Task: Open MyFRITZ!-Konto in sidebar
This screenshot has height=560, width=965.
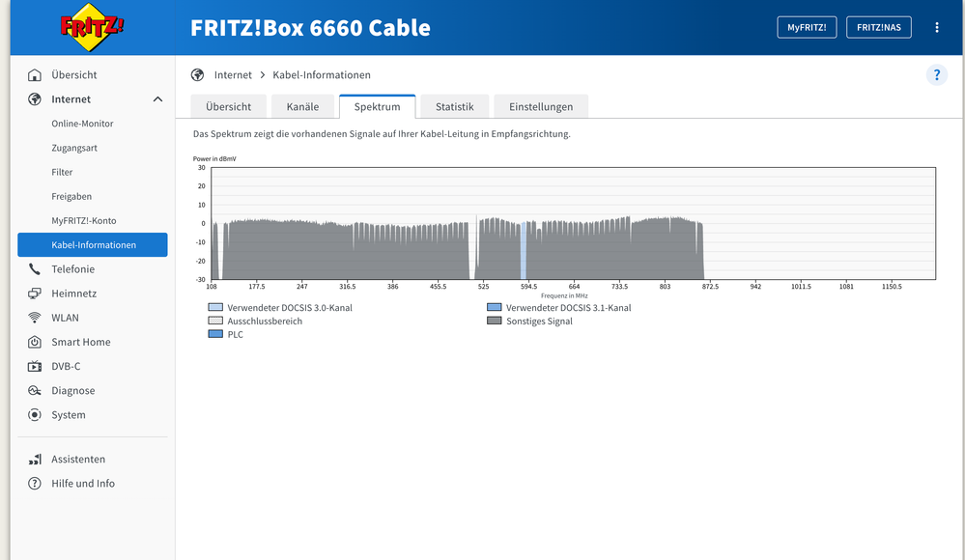Action: tap(84, 220)
